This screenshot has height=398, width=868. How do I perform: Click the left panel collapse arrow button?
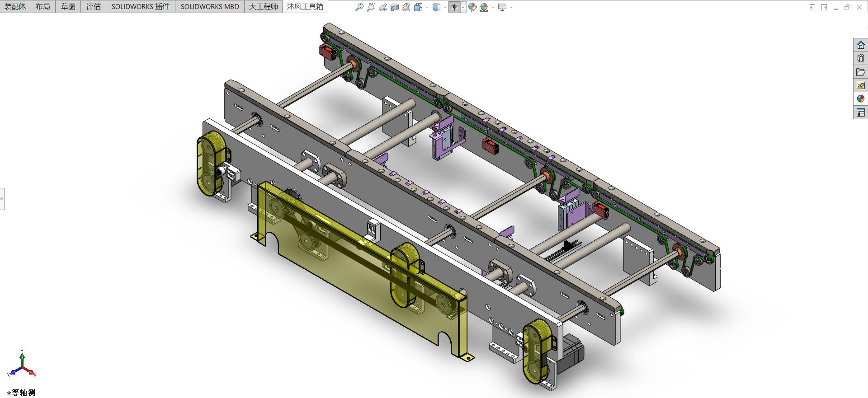(x=812, y=7)
